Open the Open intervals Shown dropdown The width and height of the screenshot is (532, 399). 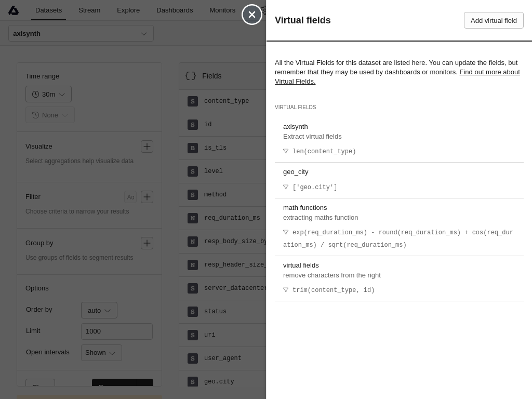pos(101,353)
